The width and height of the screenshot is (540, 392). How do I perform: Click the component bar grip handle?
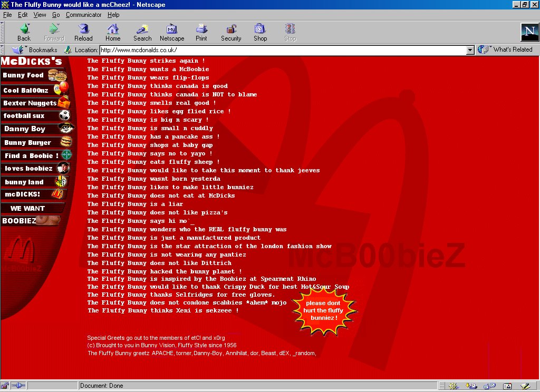442,386
